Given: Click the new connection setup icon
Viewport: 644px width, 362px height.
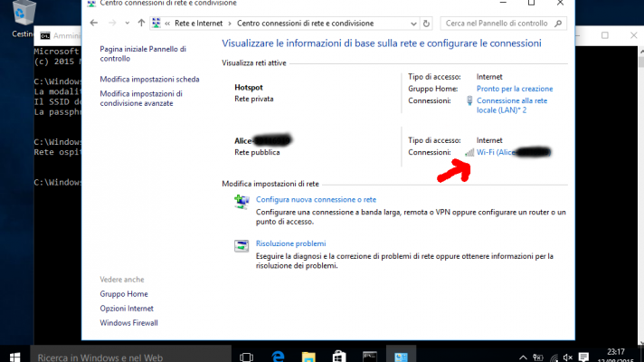Looking at the screenshot, I should (x=241, y=202).
